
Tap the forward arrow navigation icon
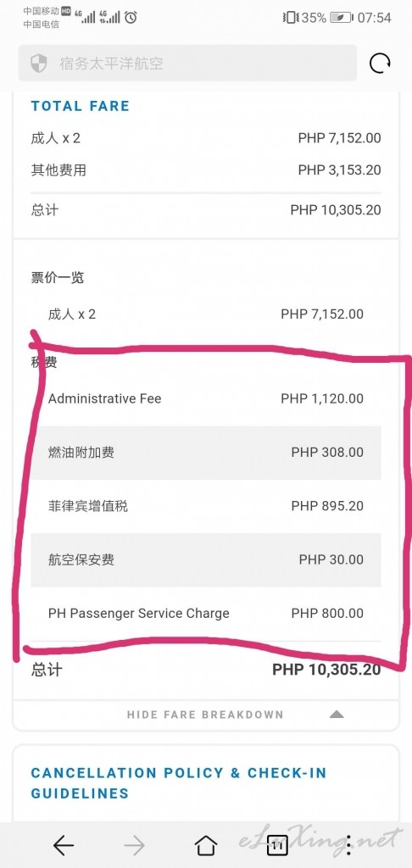pos(135,845)
